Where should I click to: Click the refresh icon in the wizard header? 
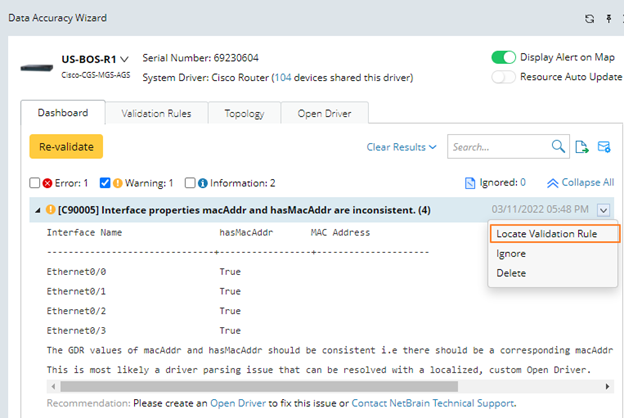pos(589,19)
